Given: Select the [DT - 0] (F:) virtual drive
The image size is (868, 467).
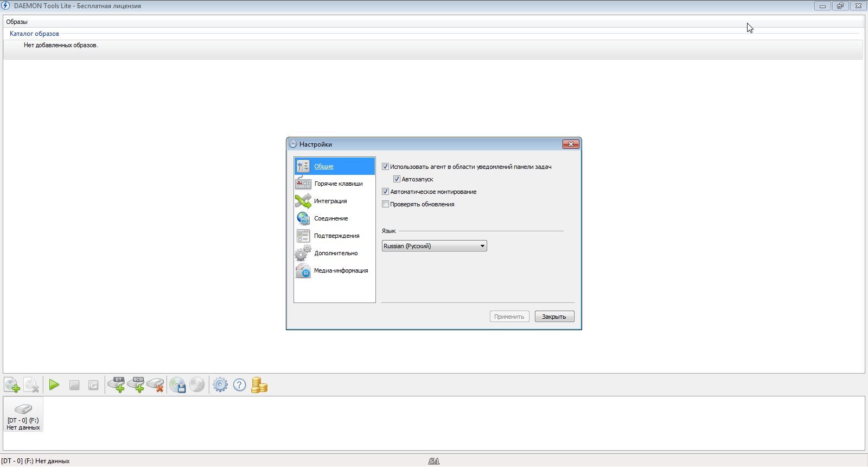Looking at the screenshot, I should pyautogui.click(x=23, y=415).
